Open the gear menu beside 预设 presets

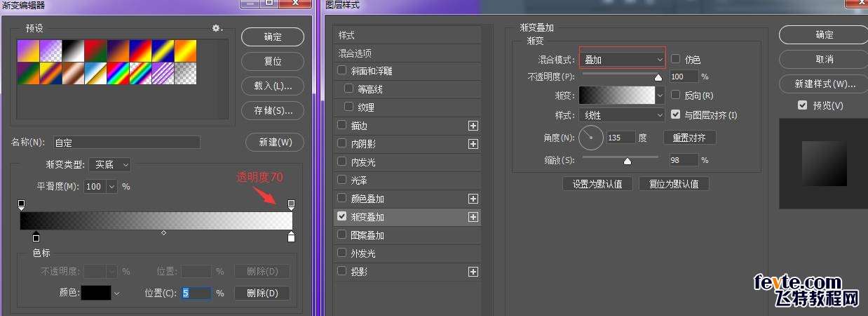pyautogui.click(x=217, y=29)
